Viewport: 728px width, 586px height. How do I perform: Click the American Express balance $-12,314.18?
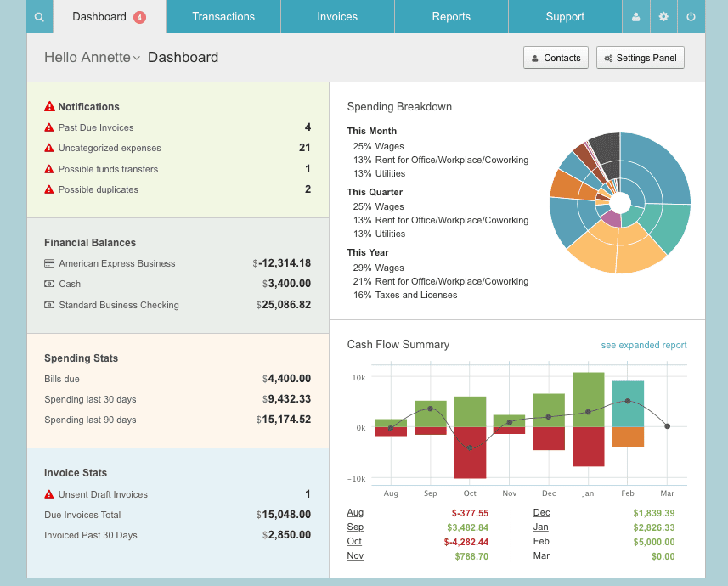(281, 263)
